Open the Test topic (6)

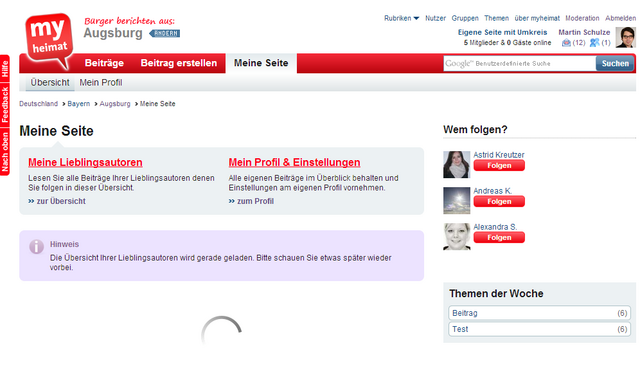tap(539, 329)
